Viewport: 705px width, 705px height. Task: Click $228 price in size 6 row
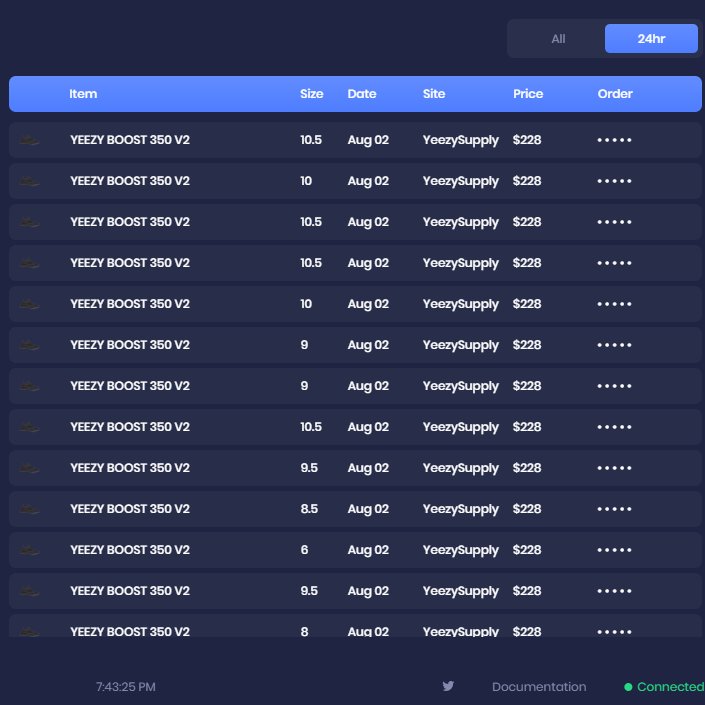pyautogui.click(x=527, y=550)
